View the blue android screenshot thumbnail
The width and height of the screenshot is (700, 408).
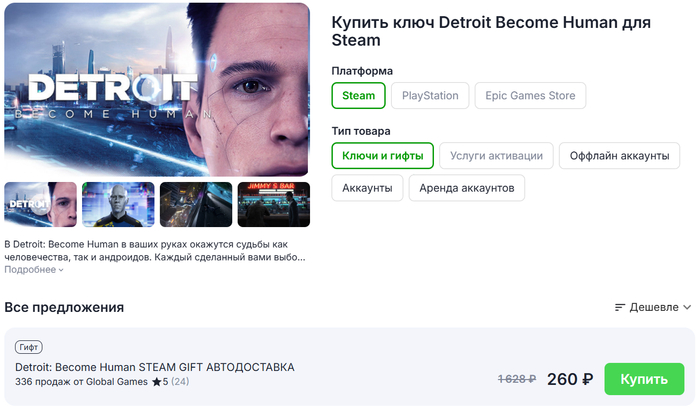[x=118, y=204]
